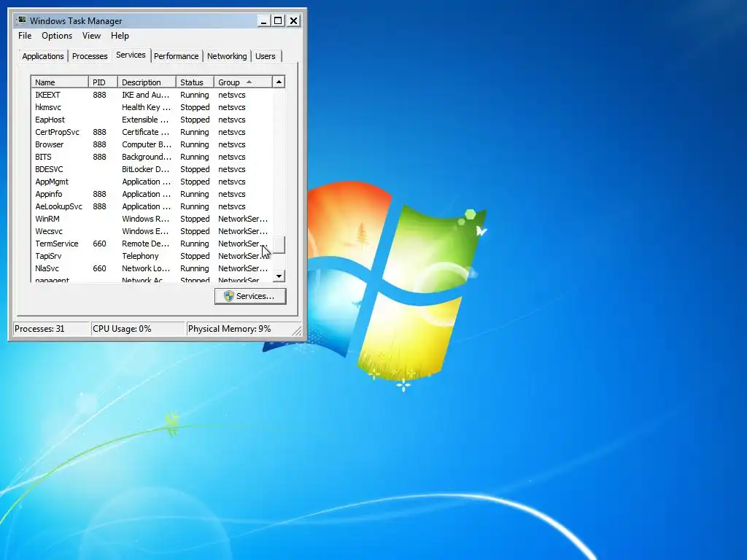Switch to the Networking tab

pos(227,56)
